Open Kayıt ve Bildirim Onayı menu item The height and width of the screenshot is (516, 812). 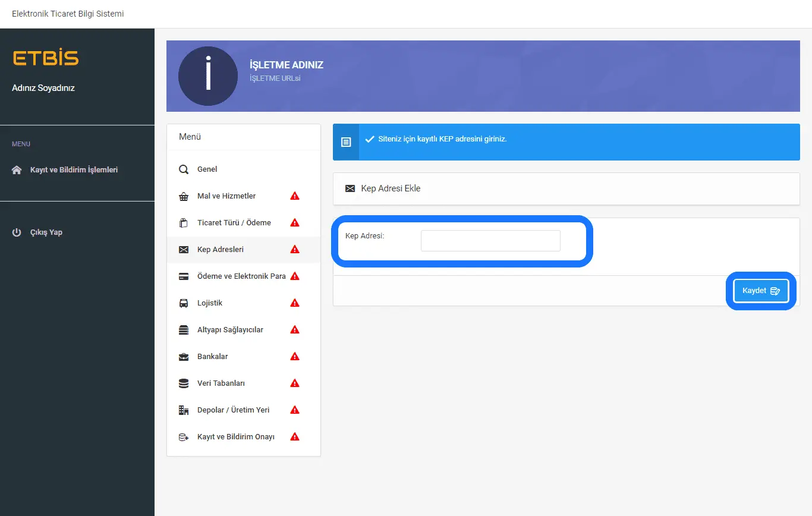click(x=235, y=437)
